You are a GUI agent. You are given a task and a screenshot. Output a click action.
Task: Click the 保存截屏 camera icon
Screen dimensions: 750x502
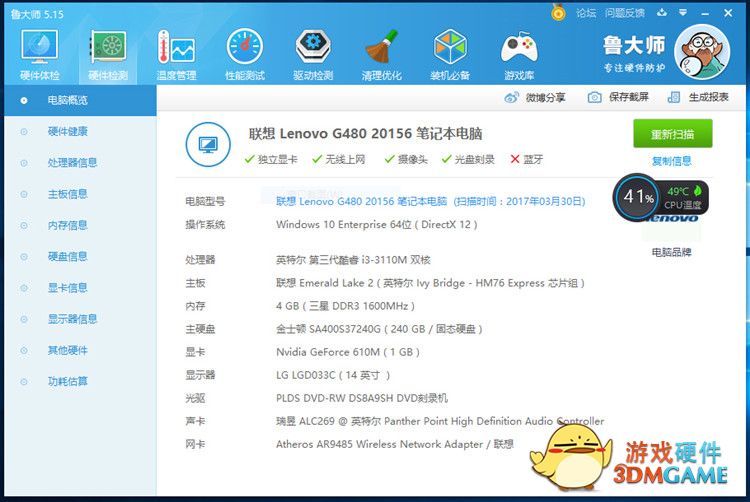pos(594,97)
